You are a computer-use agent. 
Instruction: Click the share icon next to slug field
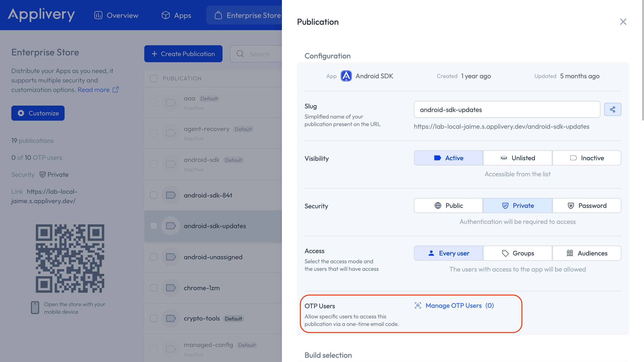point(612,110)
